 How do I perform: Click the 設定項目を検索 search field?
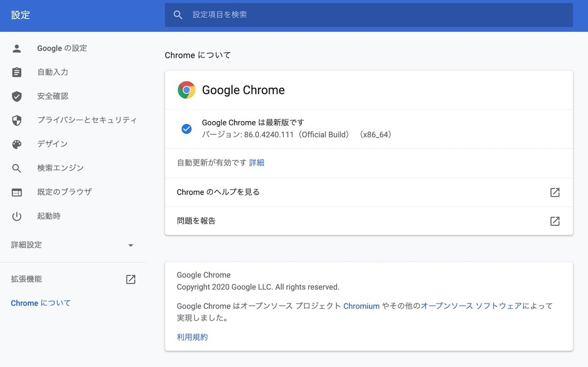pyautogui.click(x=369, y=15)
